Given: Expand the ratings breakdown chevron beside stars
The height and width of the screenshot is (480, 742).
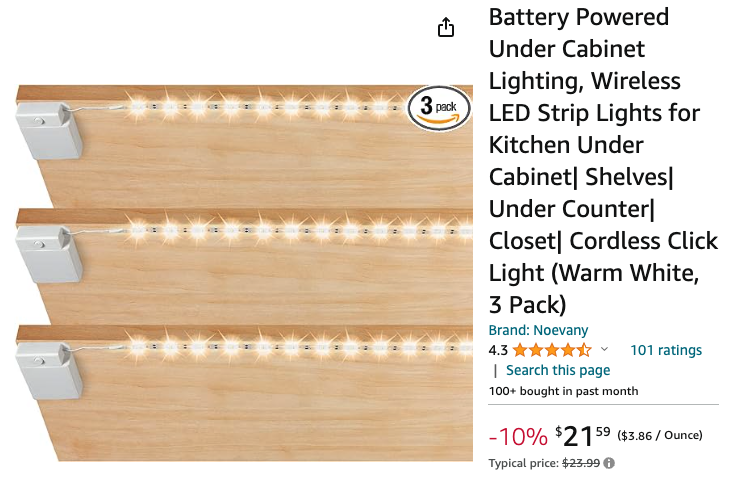Looking at the screenshot, I should coord(604,350).
